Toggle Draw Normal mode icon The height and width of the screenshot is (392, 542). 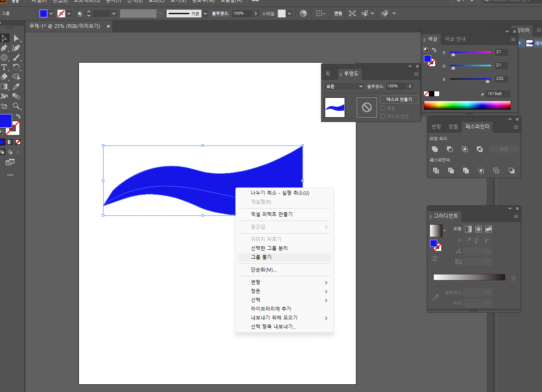tap(2, 152)
